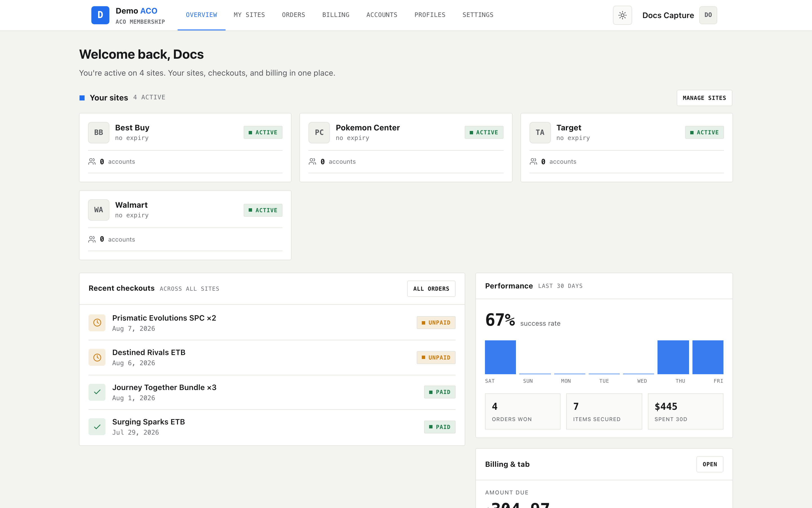The image size is (812, 508).
Task: Click the Friday bar in performance chart
Action: 708,357
